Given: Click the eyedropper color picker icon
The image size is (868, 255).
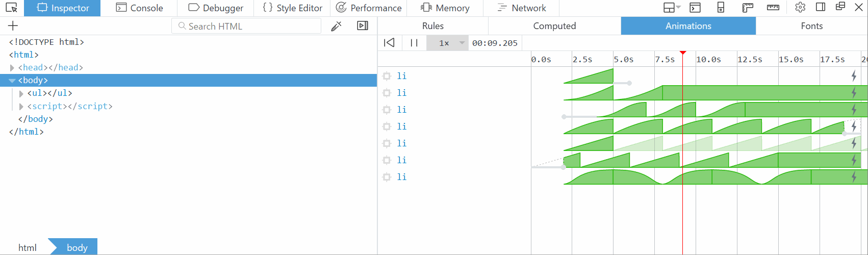Looking at the screenshot, I should tap(336, 26).
